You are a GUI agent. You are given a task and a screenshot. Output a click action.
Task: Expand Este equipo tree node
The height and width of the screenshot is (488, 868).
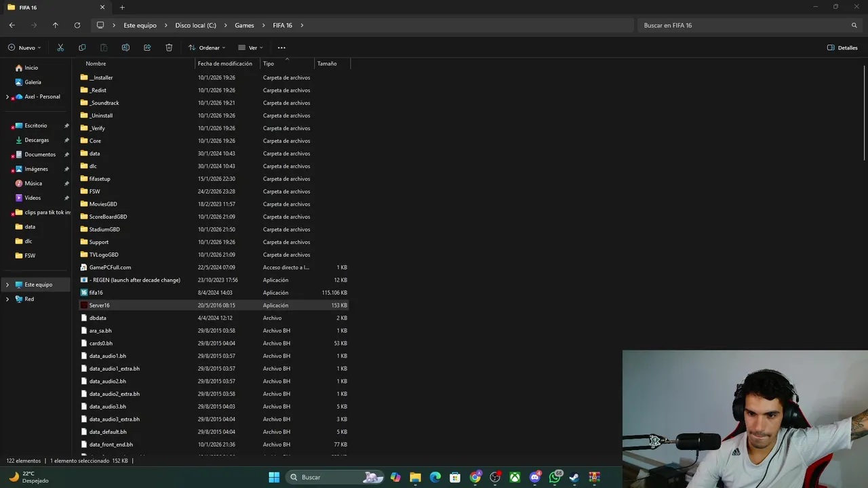(7, 285)
